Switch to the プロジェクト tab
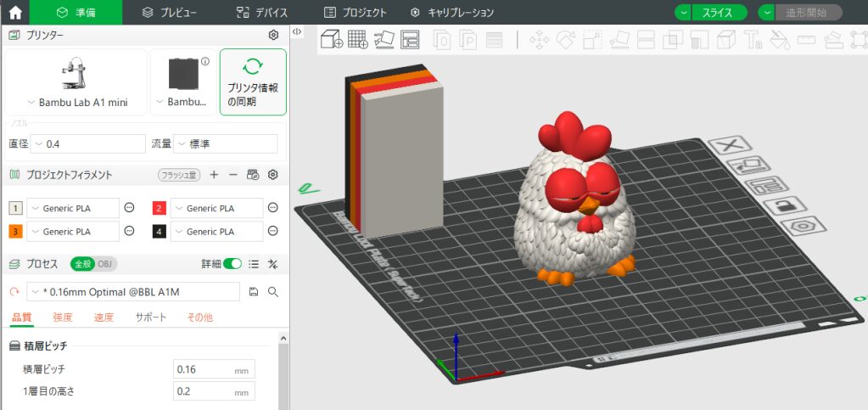 [x=355, y=12]
